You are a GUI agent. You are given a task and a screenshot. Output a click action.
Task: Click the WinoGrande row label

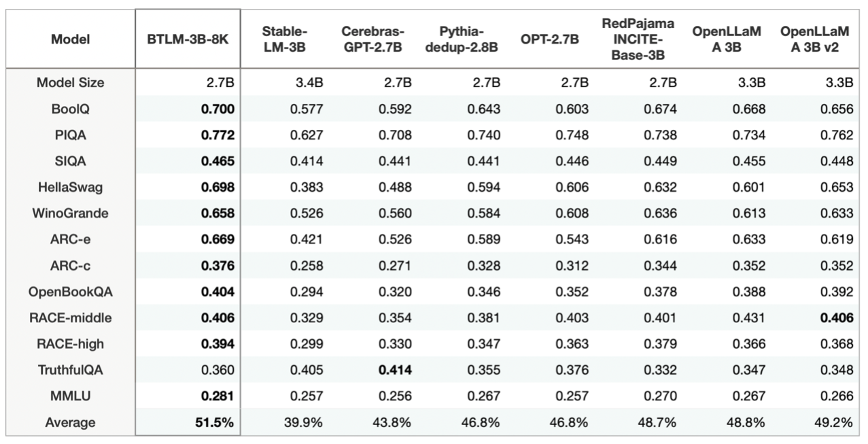point(70,212)
